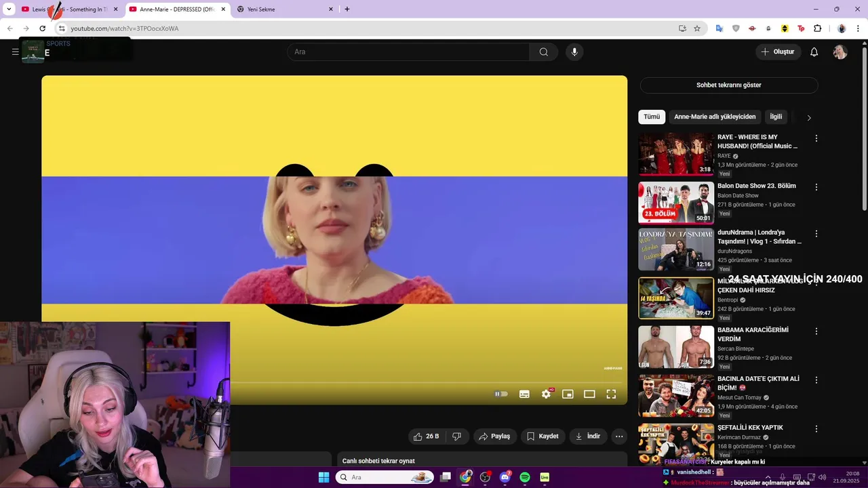
Task: Click the Oluştur create button
Action: (778, 52)
